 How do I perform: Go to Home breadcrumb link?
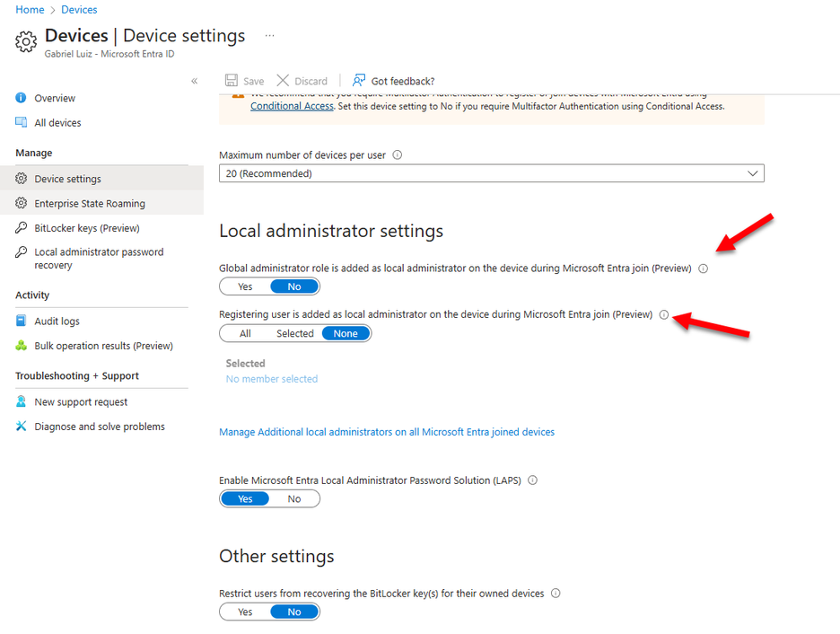(30, 10)
